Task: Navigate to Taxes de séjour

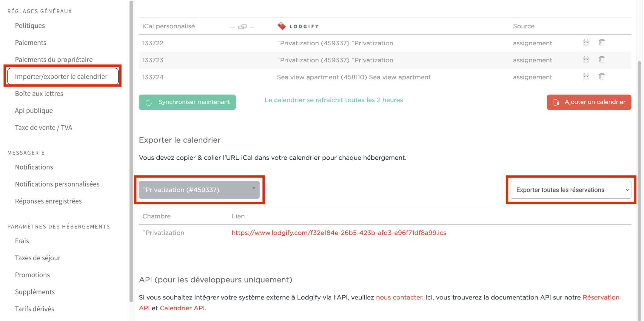Action: 38,258
